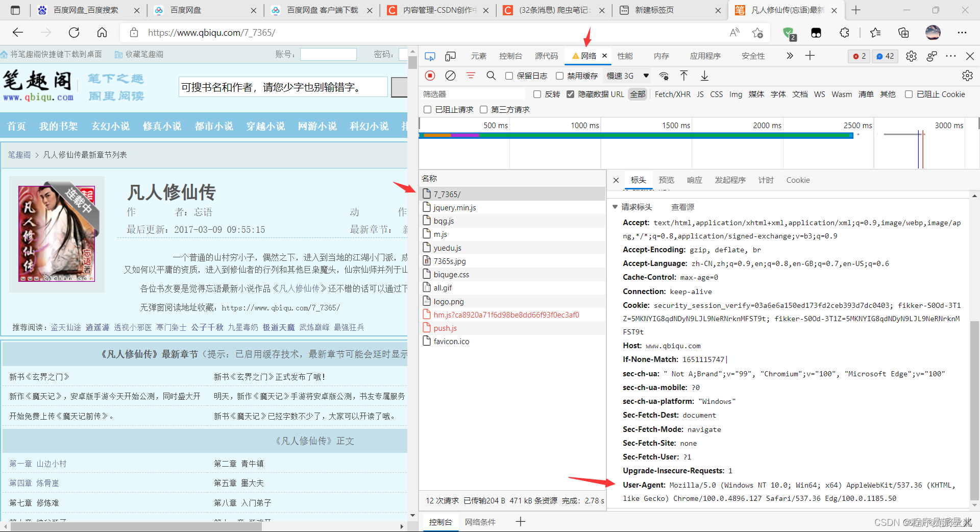Click the 逍遥游 recommended reading link
The image size is (980, 532).
tap(97, 327)
